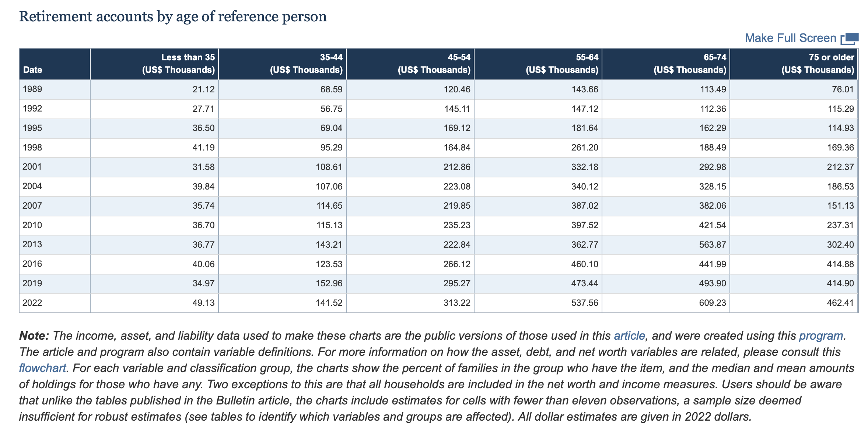Click the Make Full Screen expand icon

pos(849,38)
